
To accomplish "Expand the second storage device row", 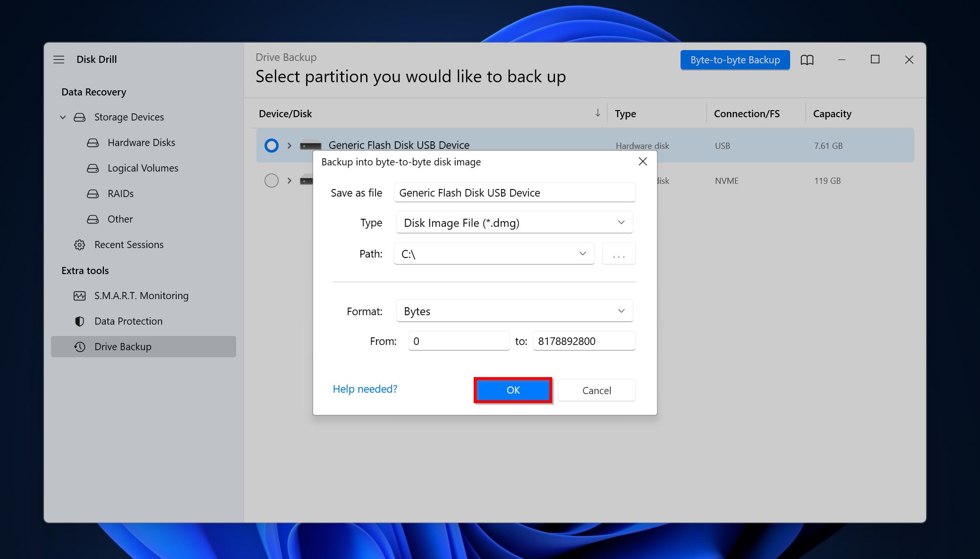I will click(x=289, y=180).
